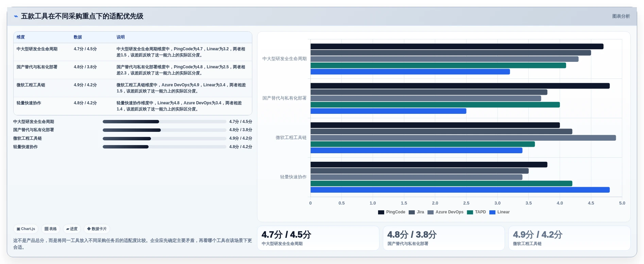Click the 中大型研发全生命周期 progress bar
The width and height of the screenshot is (644, 264).
165,122
